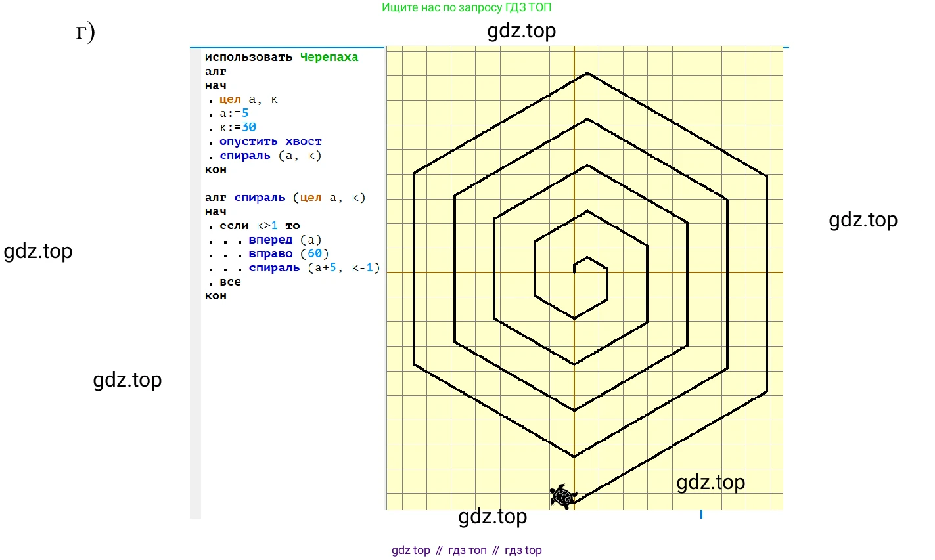Click the header 'алг спираль (цел а, к)'
935x560 pixels.
pyautogui.click(x=285, y=198)
